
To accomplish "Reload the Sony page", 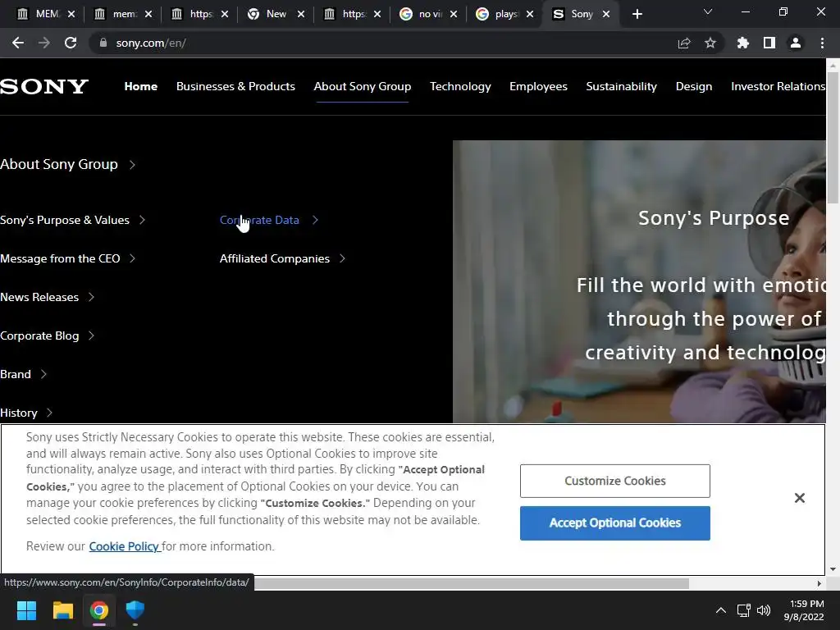I will [x=71, y=43].
